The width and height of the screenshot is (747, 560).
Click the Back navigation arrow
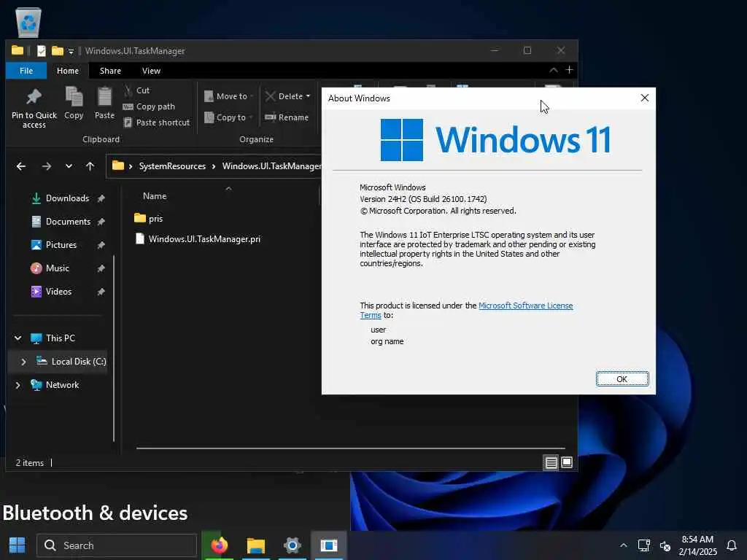(x=21, y=166)
